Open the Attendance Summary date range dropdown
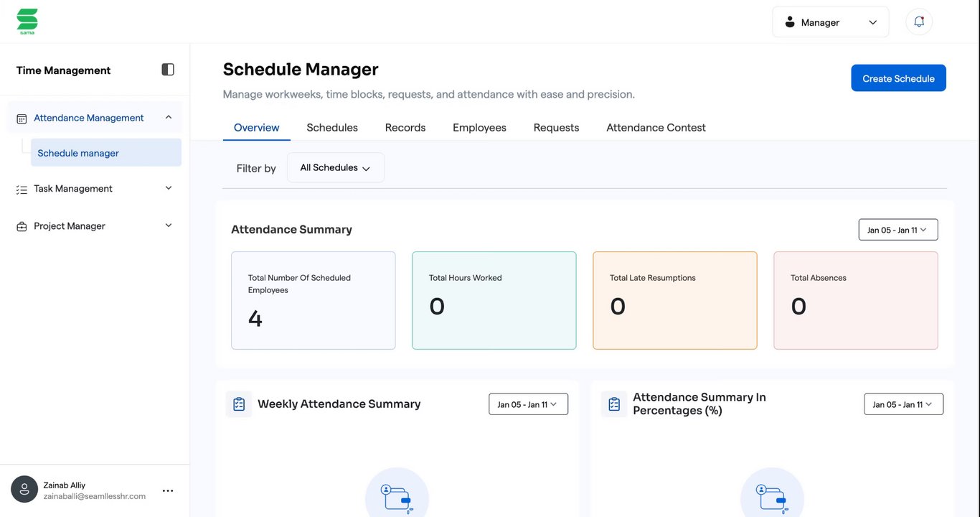This screenshot has height=517, width=980. [897, 230]
